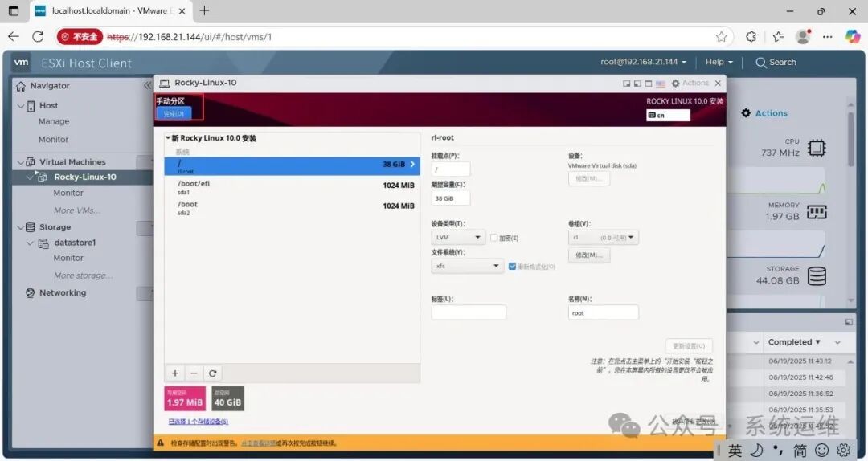Select the /boot/efi 1024 MiB partition row
The image size is (868, 461).
[293, 187]
